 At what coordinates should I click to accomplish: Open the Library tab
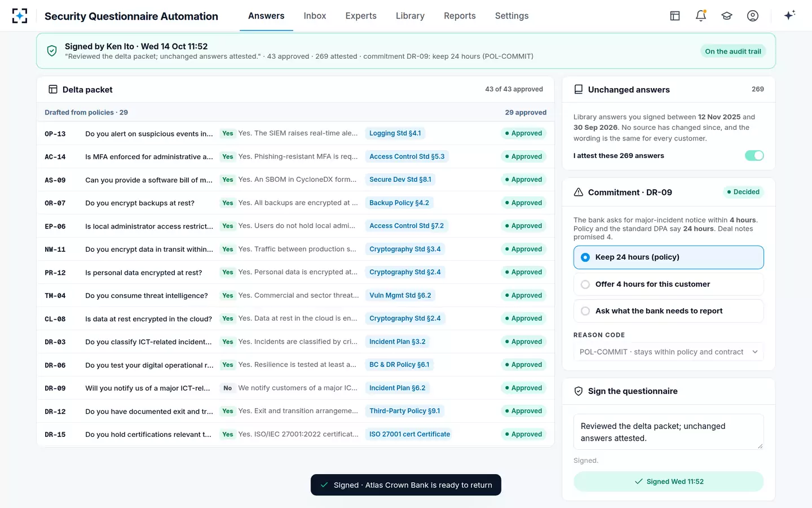pos(410,16)
